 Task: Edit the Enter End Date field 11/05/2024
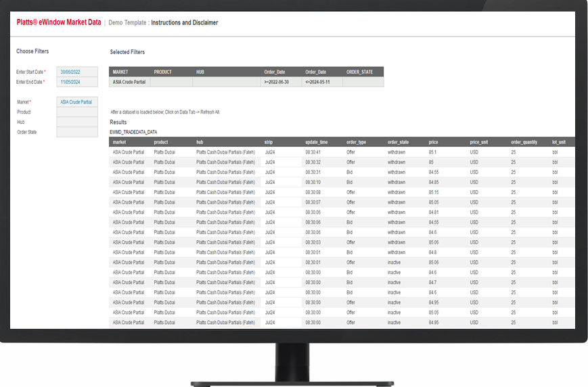pos(77,82)
